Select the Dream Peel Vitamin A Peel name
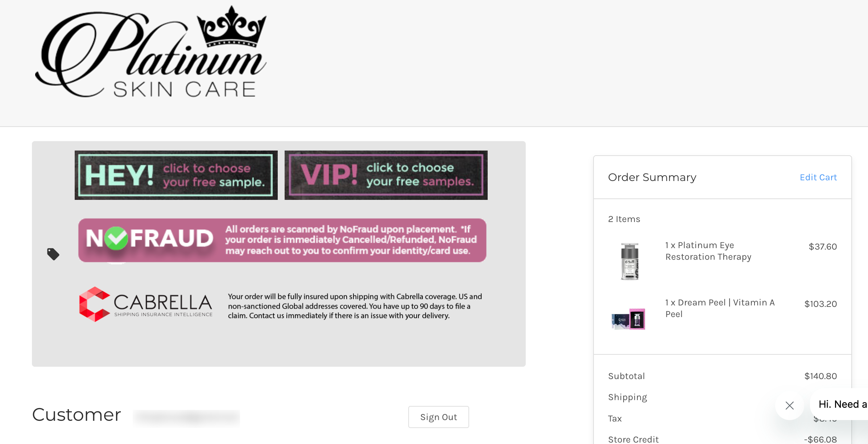Image resolution: width=868 pixels, height=444 pixels. pos(720,308)
